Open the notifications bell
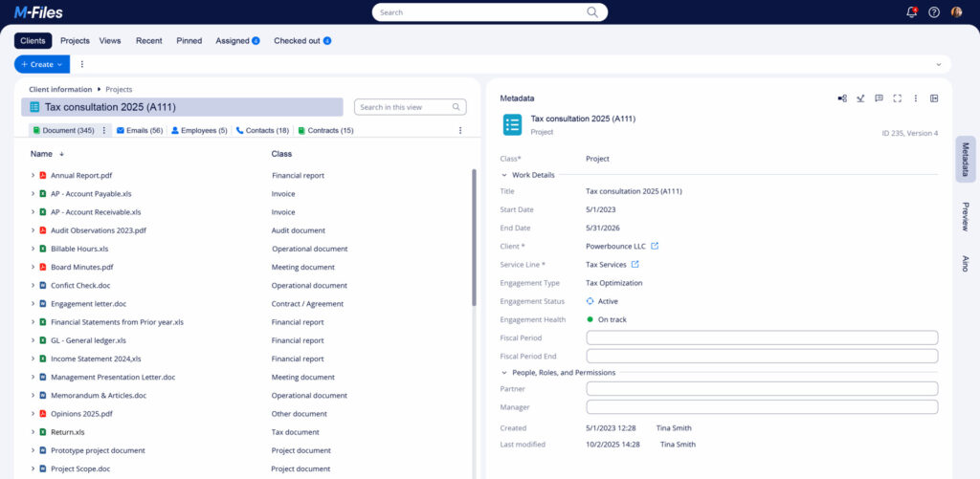The image size is (980, 479). click(x=911, y=12)
